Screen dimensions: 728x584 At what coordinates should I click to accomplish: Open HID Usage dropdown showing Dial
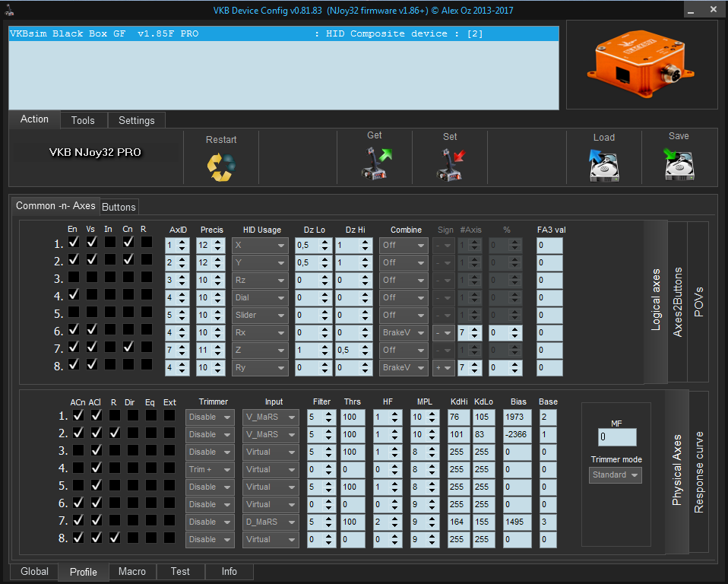pyautogui.click(x=260, y=298)
